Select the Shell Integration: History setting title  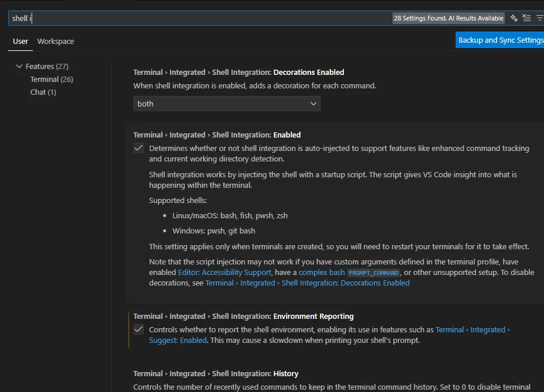coord(216,374)
